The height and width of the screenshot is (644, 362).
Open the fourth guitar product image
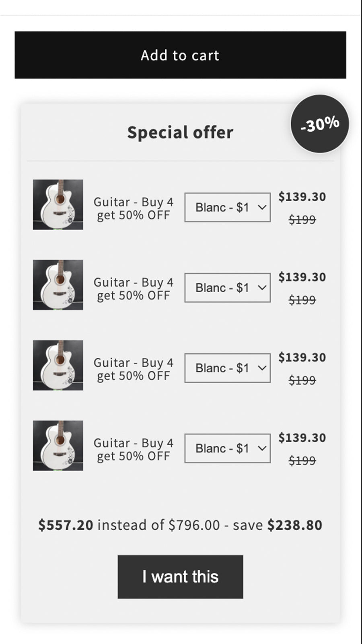(x=58, y=446)
